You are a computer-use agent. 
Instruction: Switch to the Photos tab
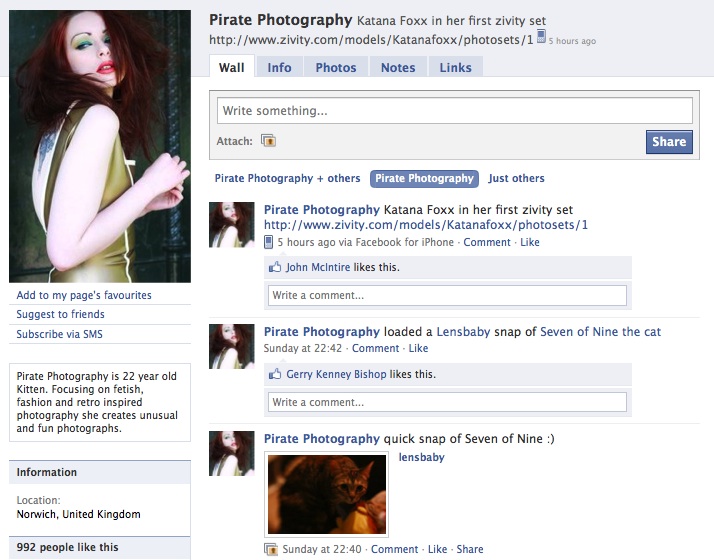[336, 67]
